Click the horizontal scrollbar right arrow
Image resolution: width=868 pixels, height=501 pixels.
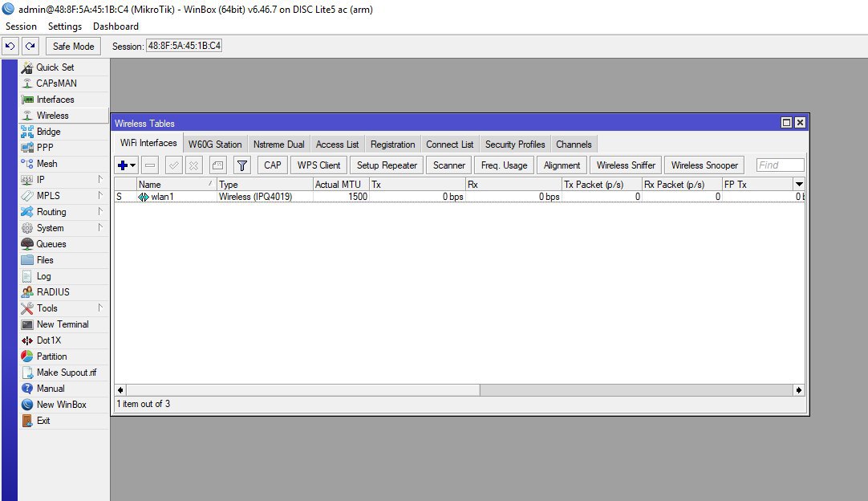[799, 390]
